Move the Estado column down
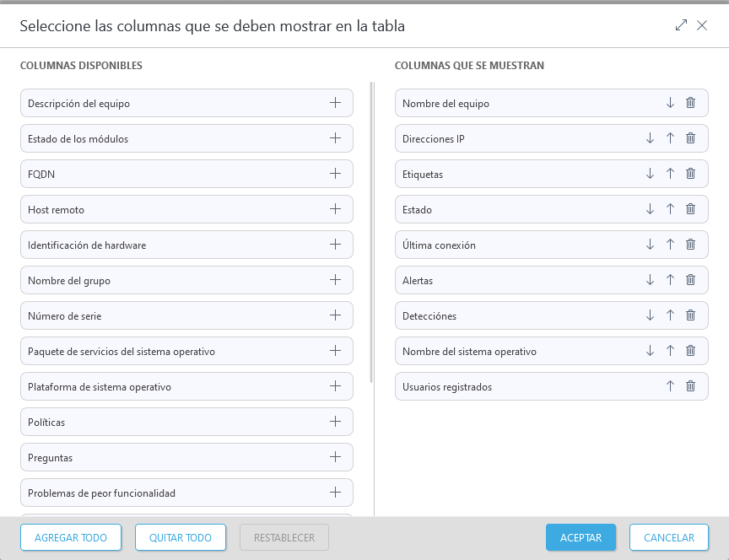Screen dimensions: 729x560 tap(650, 209)
